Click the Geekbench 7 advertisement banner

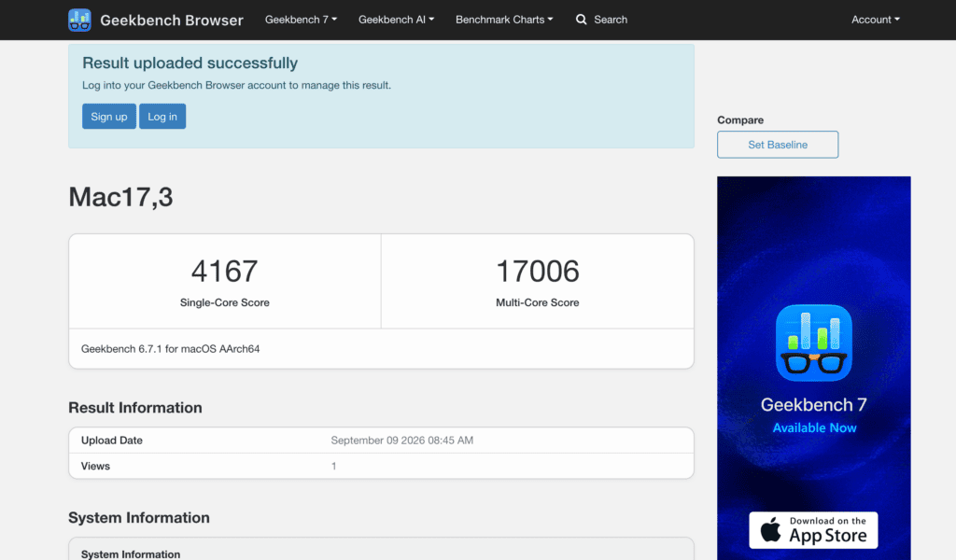(x=814, y=368)
